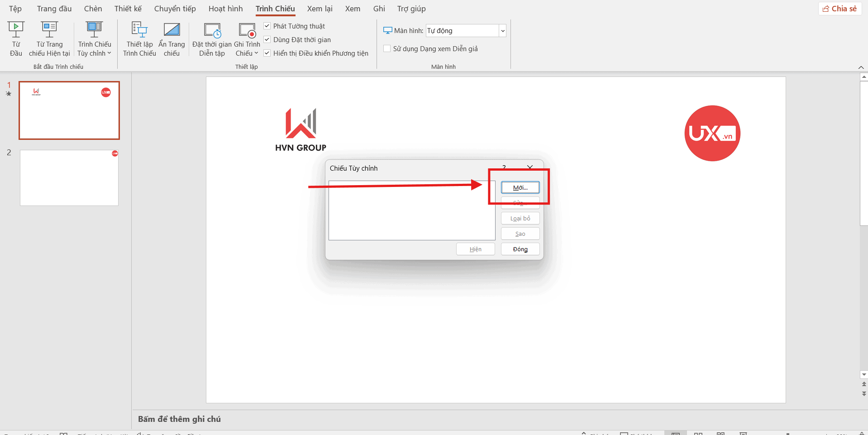Expand the Trình Chiếu Tùy chỉnh dropdown

[x=95, y=53]
